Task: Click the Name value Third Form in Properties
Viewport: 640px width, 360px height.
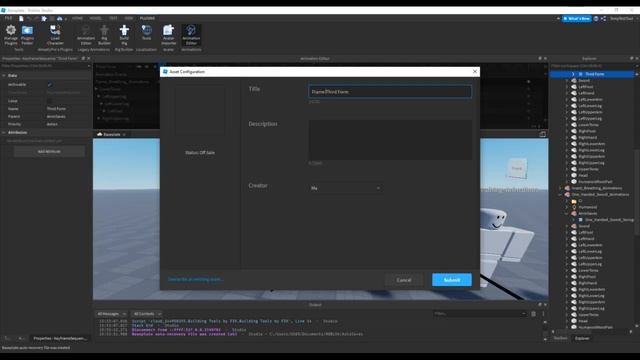Action: tap(56, 109)
